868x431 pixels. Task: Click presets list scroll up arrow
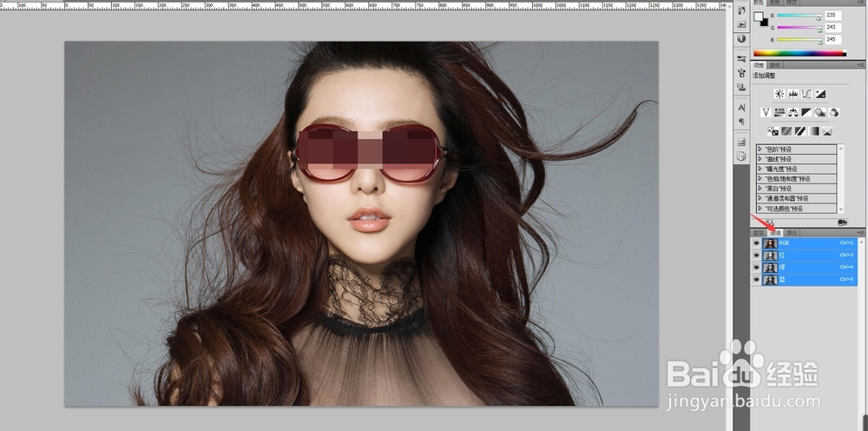point(841,148)
